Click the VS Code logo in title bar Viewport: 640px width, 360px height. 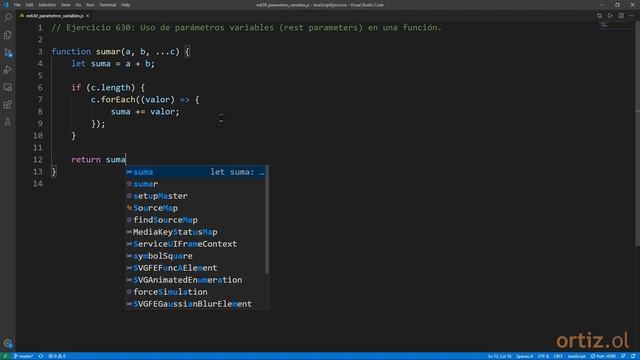click(6, 4)
